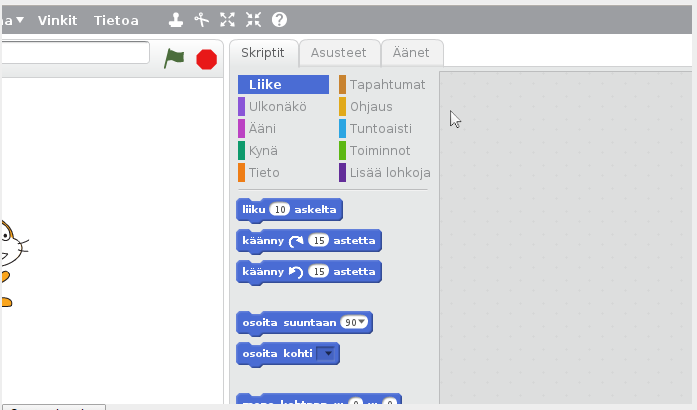Stop project with red stop sign

(x=206, y=59)
